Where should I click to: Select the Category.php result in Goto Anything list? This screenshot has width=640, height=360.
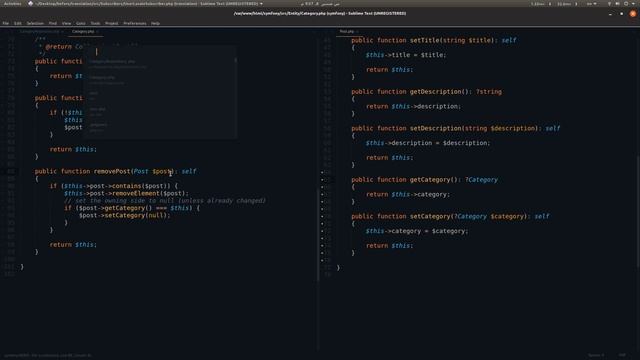tap(160, 80)
